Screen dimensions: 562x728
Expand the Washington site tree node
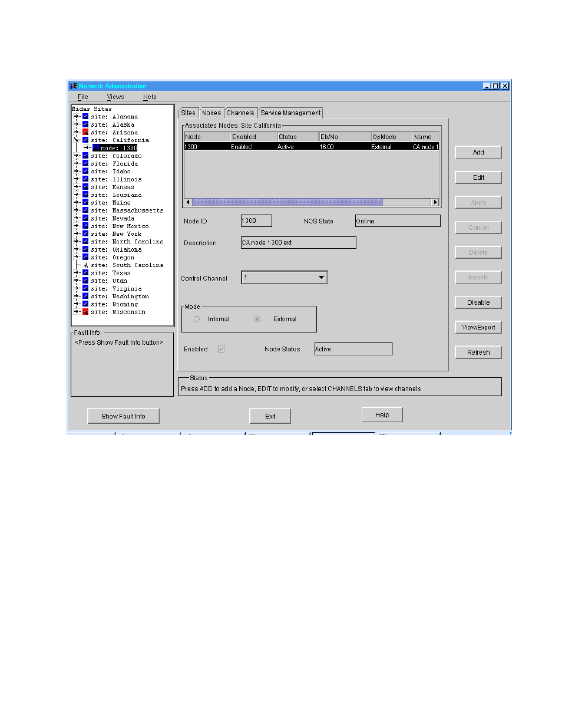pos(77,296)
